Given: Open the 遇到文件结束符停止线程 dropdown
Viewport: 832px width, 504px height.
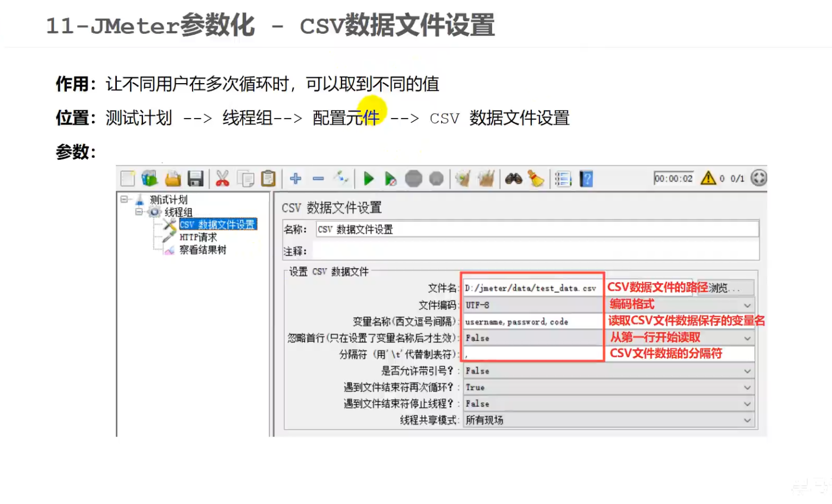Looking at the screenshot, I should pyautogui.click(x=609, y=403).
